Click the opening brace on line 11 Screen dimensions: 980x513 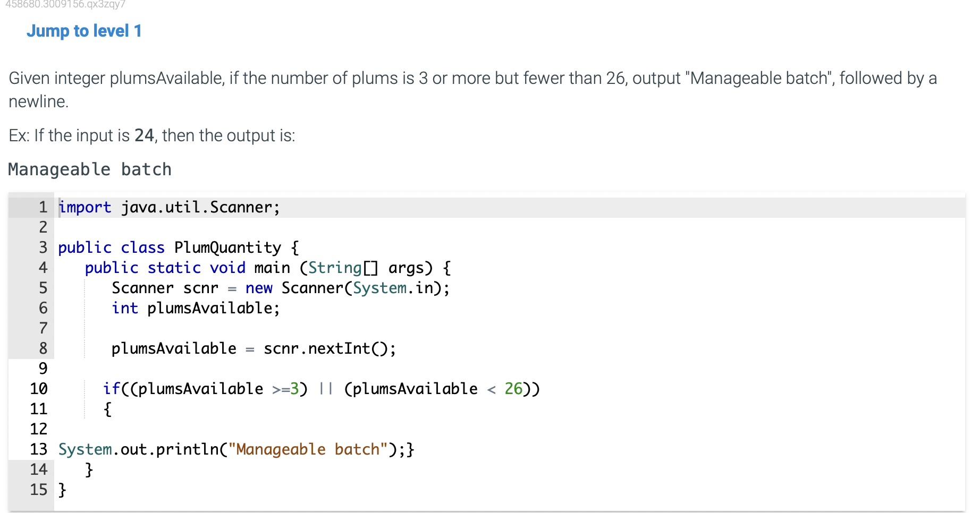coord(107,409)
